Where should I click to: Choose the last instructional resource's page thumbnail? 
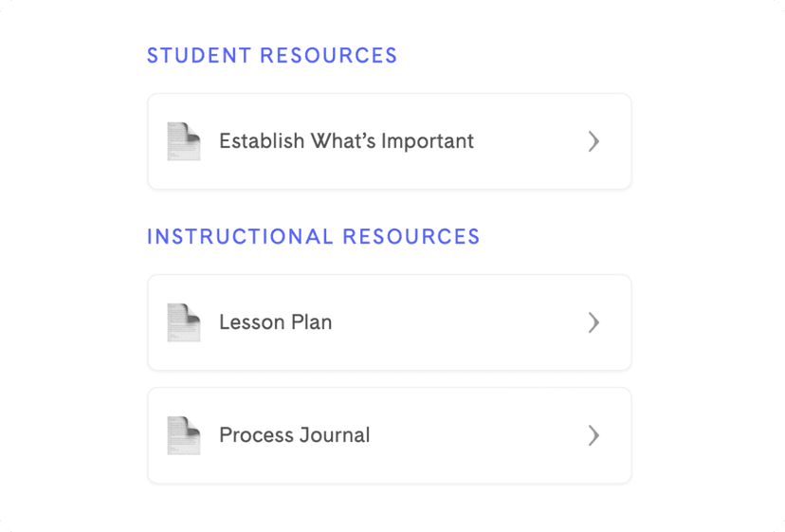pos(184,435)
